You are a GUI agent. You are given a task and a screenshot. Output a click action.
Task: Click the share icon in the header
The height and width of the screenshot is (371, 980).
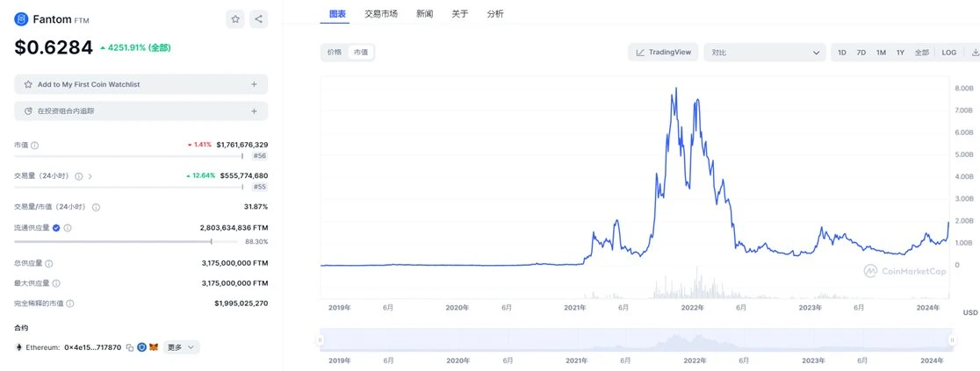click(258, 18)
